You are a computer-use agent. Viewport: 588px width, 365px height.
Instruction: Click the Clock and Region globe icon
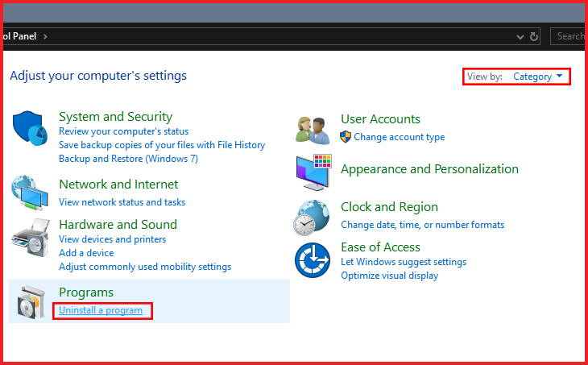click(x=311, y=218)
